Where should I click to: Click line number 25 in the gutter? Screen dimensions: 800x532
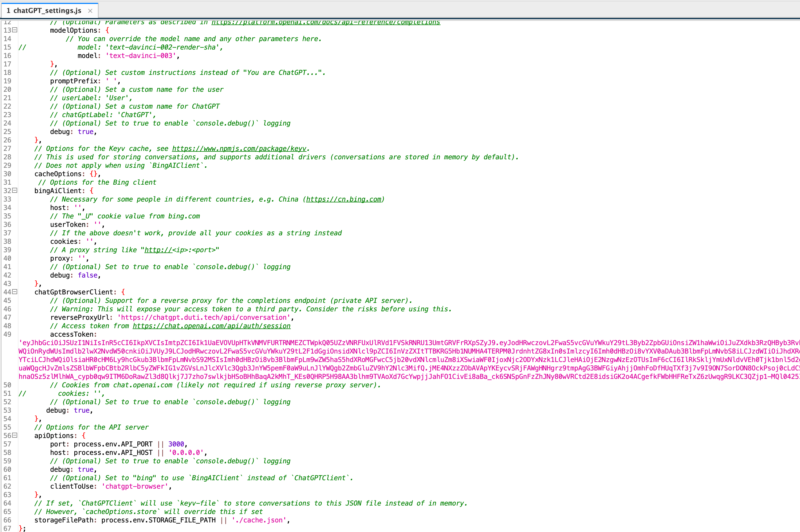(x=8, y=132)
